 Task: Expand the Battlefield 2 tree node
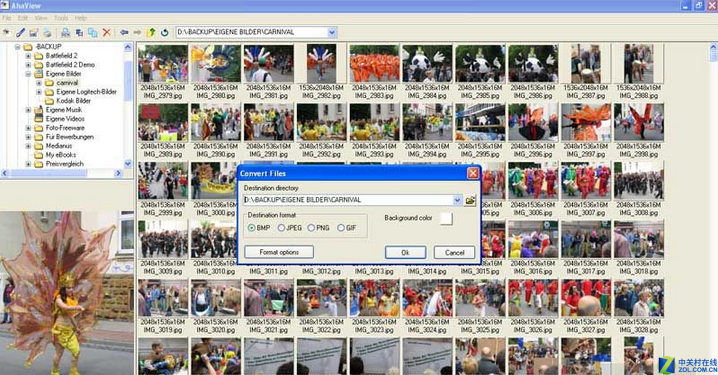[28, 56]
